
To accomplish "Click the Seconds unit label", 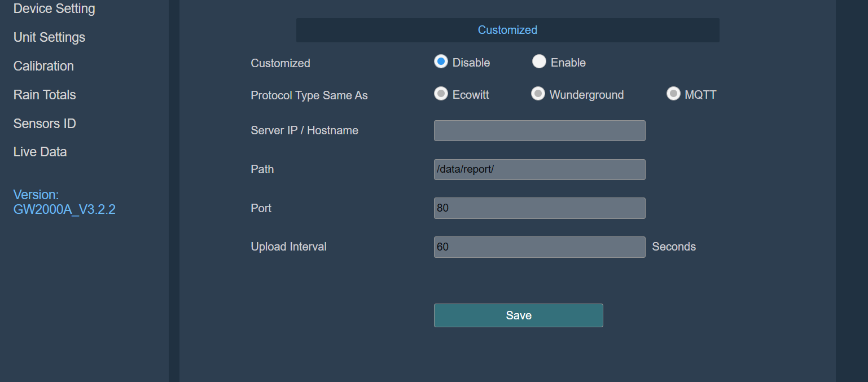I will [674, 247].
